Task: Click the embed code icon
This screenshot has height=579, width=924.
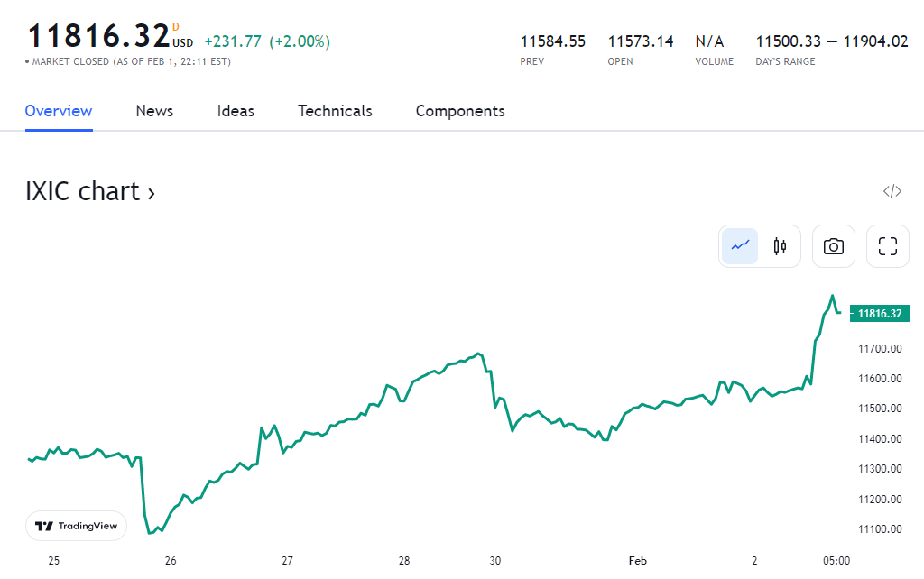Action: click(892, 191)
